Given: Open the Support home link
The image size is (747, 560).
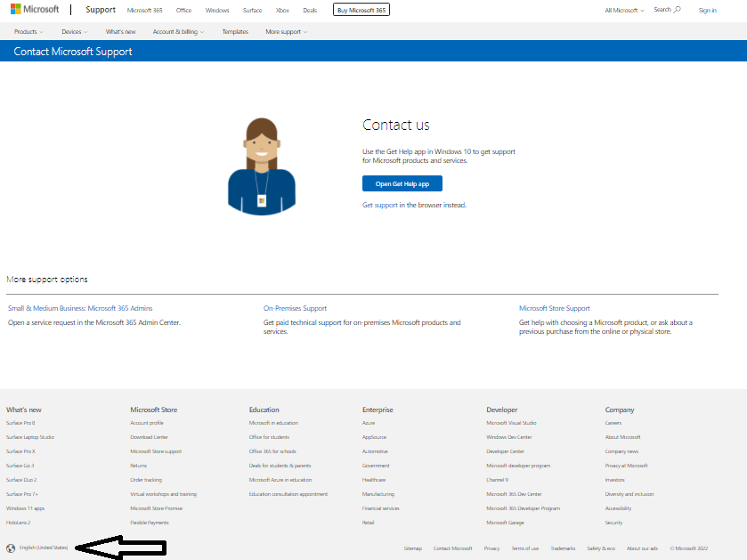Looking at the screenshot, I should [x=101, y=10].
